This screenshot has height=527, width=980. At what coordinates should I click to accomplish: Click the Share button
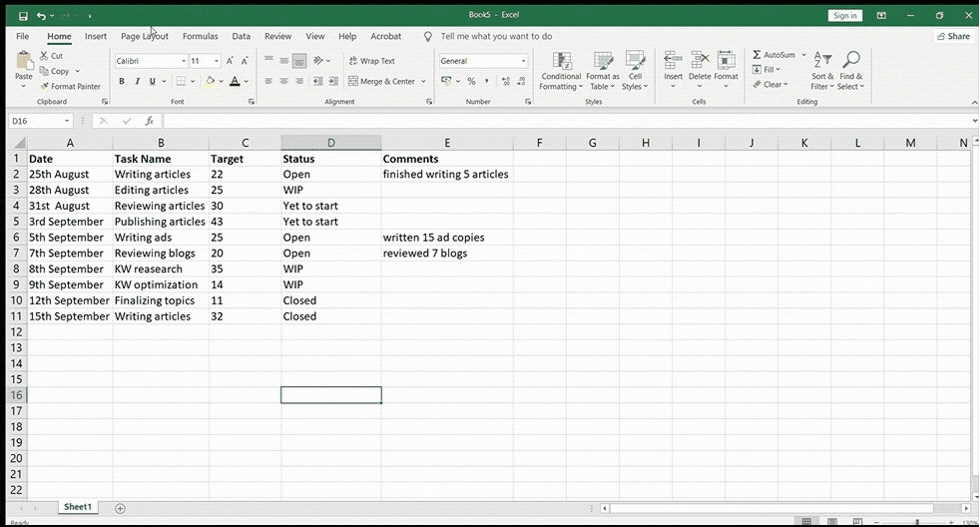click(953, 36)
